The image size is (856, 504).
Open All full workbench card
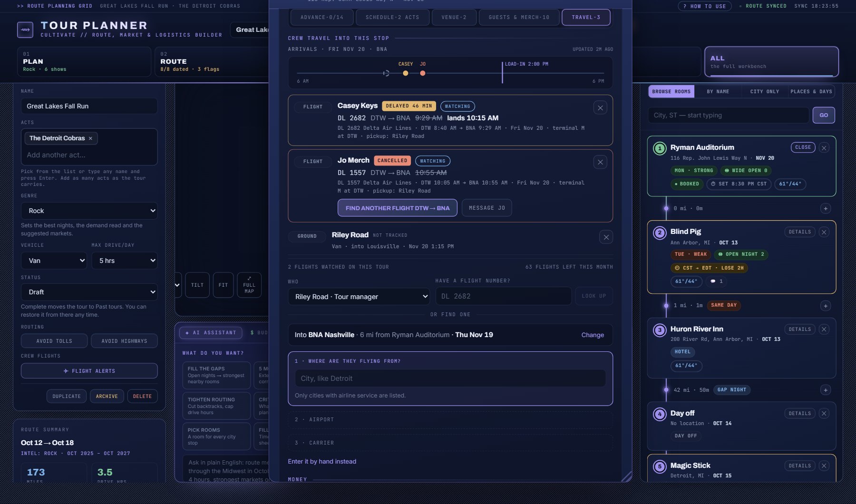771,62
